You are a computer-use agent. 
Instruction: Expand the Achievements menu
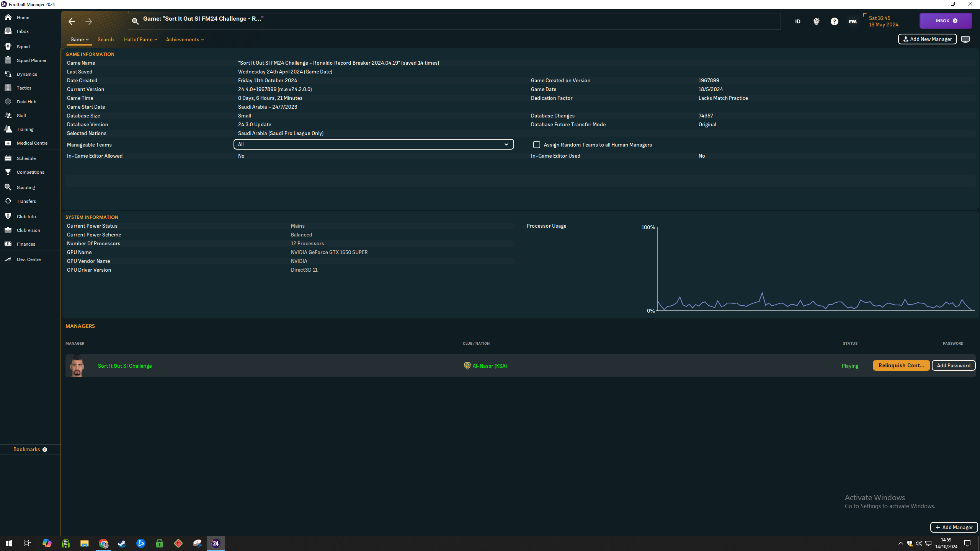point(185,40)
